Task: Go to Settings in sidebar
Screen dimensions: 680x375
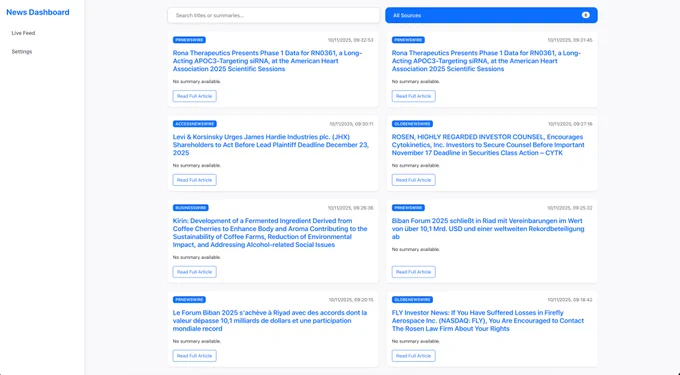Action: 22,52
